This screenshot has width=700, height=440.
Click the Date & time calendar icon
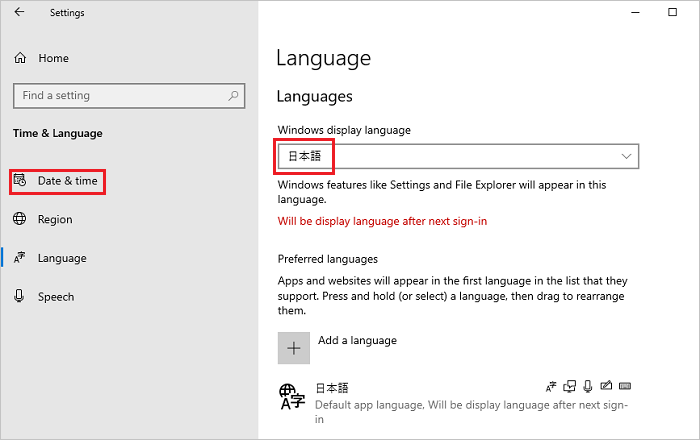click(20, 180)
